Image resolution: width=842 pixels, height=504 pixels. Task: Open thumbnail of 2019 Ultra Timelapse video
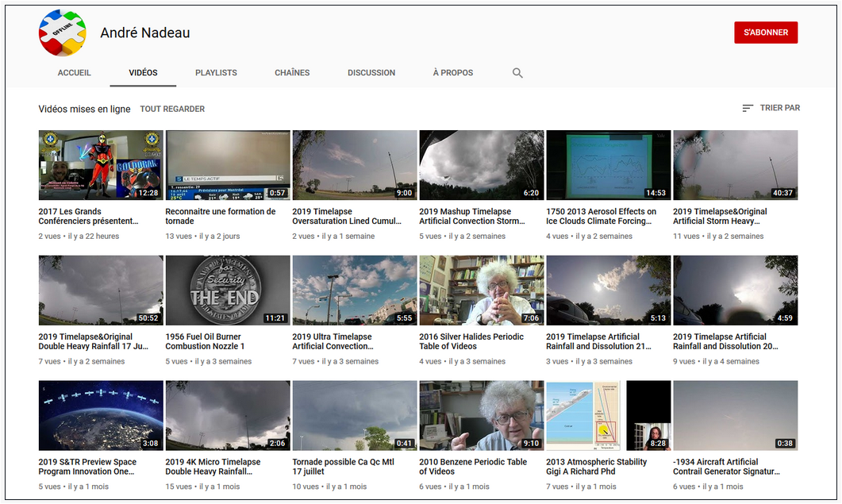click(355, 290)
